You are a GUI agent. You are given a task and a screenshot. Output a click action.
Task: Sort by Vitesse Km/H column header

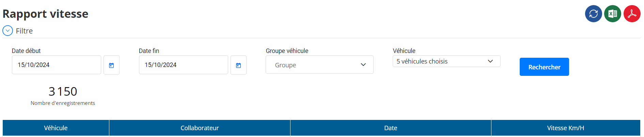point(566,128)
